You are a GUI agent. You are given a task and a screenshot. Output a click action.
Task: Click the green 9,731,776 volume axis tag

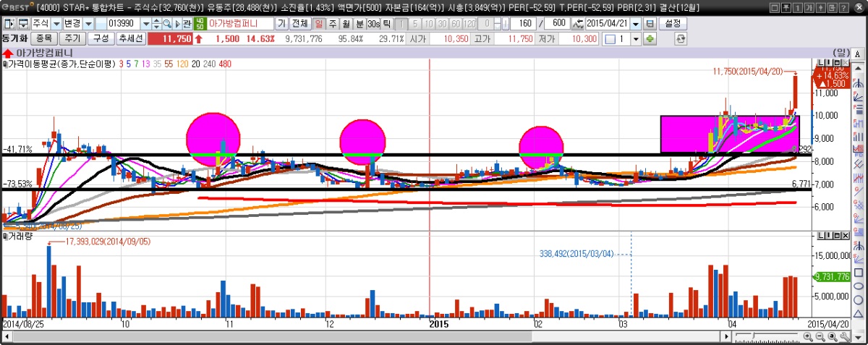tap(830, 276)
